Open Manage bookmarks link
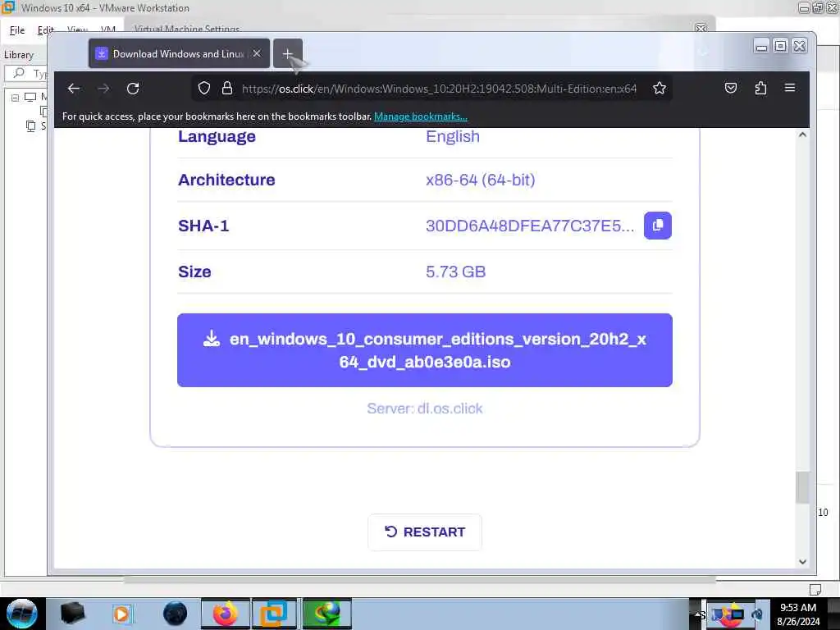840x630 pixels. [421, 116]
